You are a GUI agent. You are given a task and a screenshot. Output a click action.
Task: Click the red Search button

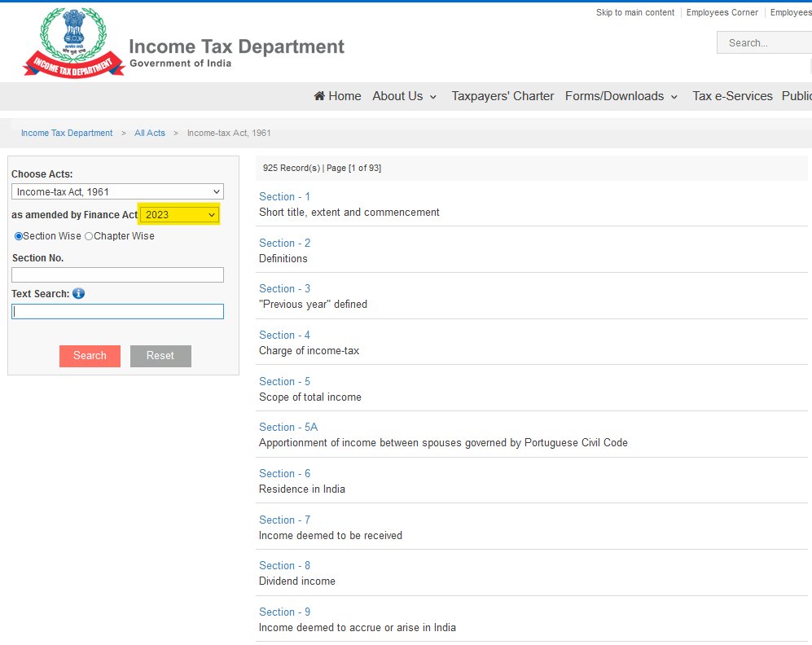90,356
